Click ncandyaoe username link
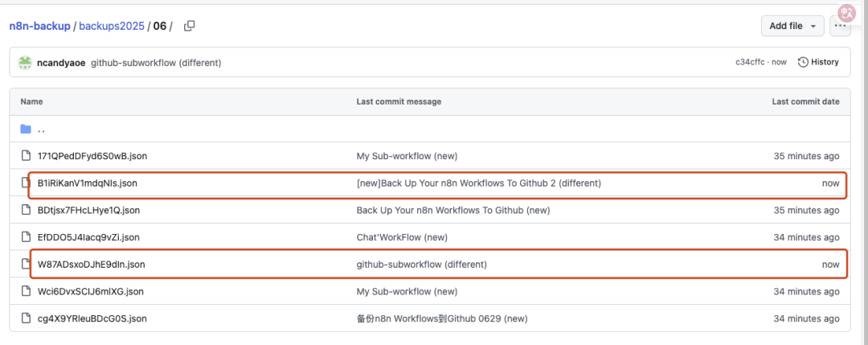 click(61, 63)
